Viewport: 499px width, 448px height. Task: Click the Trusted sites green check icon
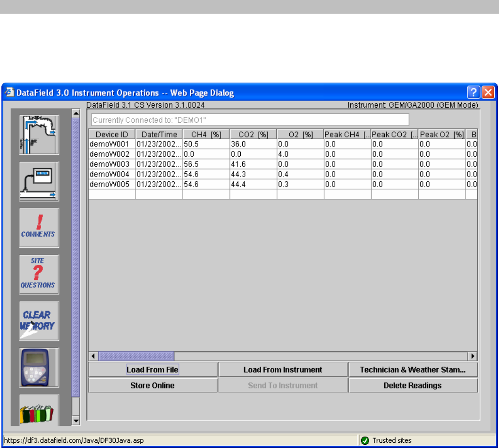click(365, 440)
